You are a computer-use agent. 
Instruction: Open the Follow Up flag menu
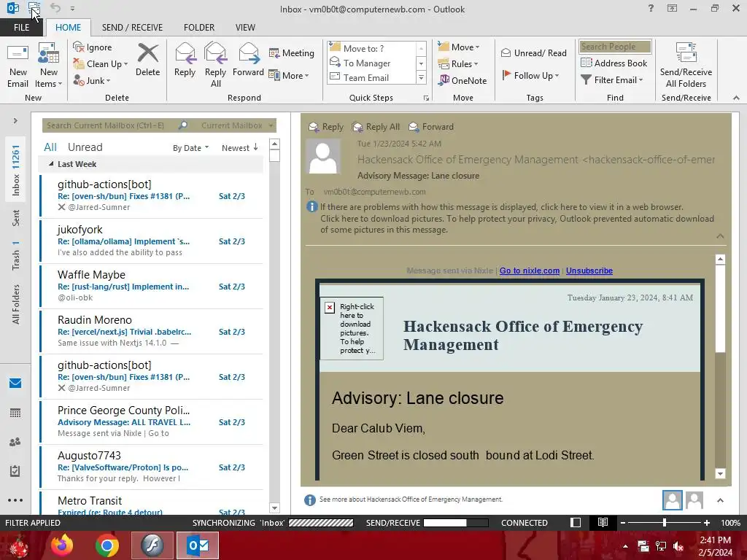531,75
